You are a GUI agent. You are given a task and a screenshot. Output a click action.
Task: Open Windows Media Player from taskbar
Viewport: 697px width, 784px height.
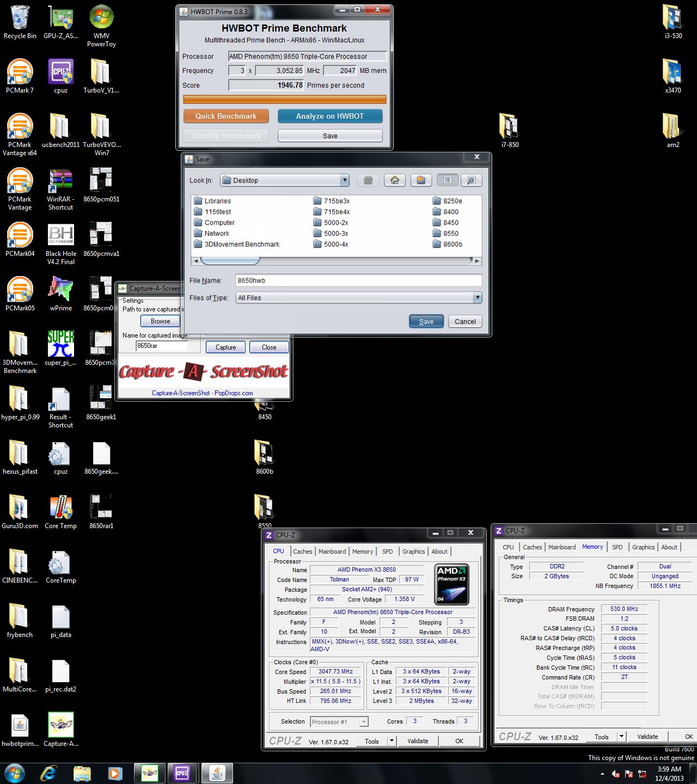(115, 773)
